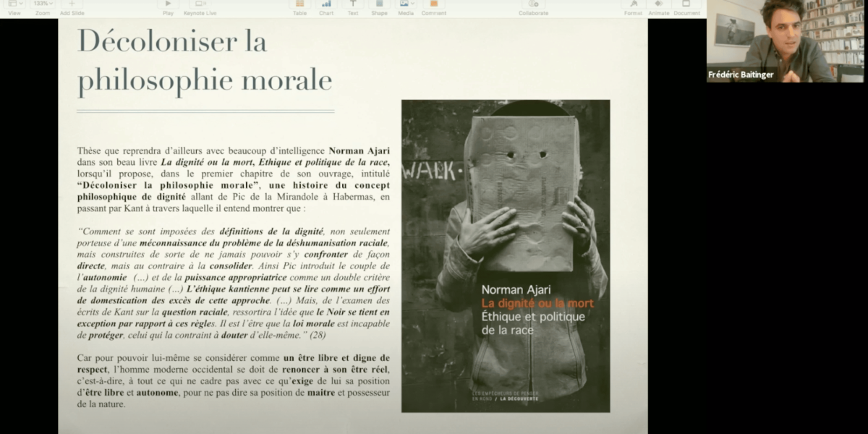Click the Shape tool in the toolbar
Screen dimensions: 868x434
[x=379, y=4]
